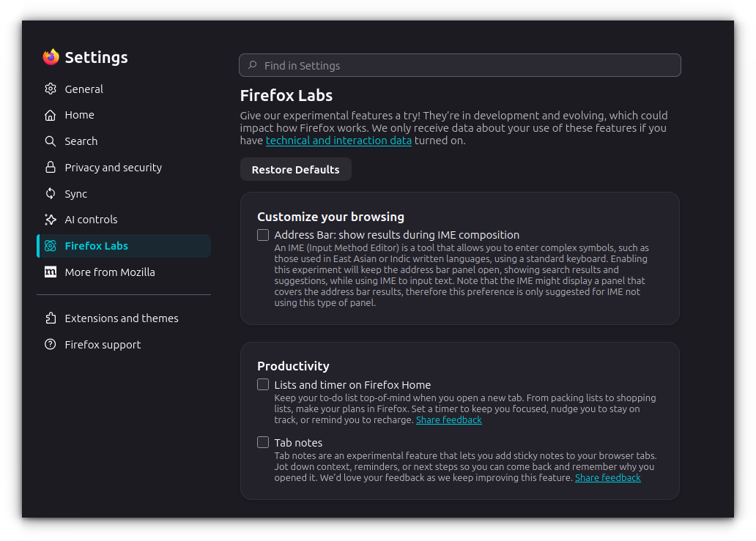
Task: Click the Firefox Labs page heading
Action: coord(286,95)
